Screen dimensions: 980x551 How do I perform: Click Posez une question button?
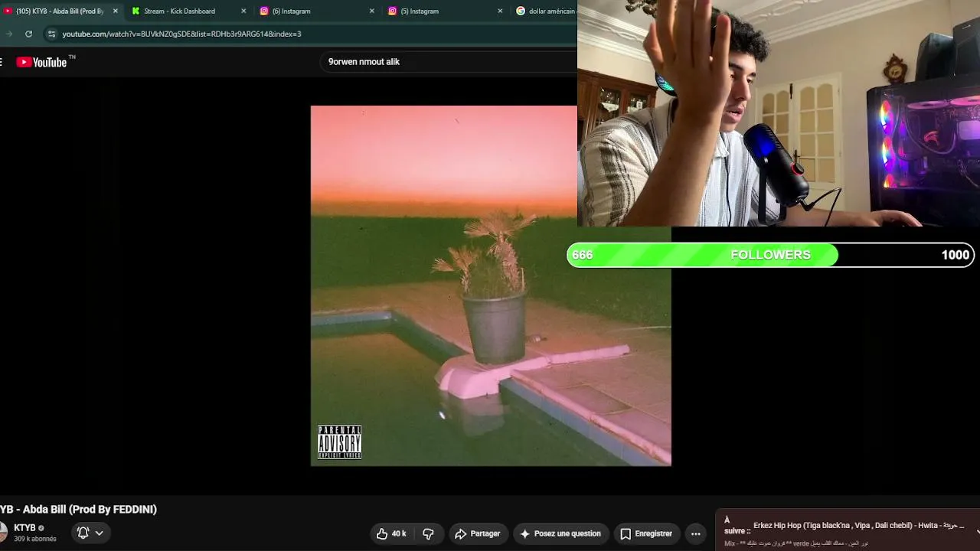tap(560, 533)
